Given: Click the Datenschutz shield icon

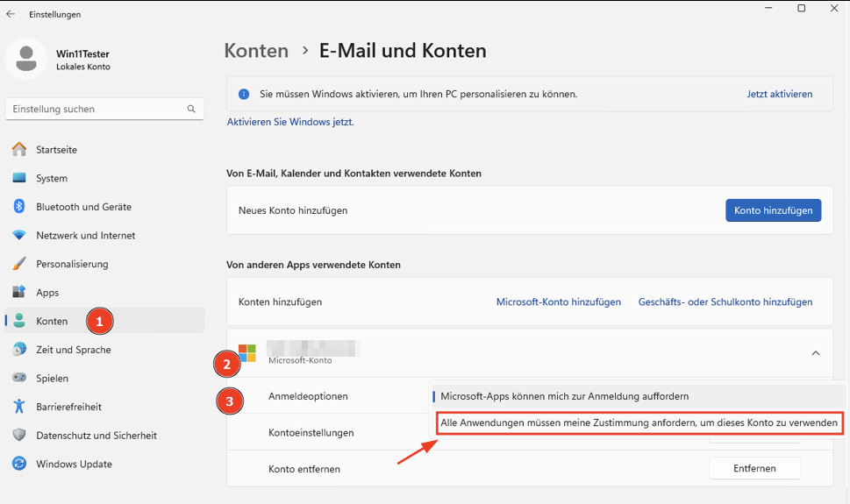Looking at the screenshot, I should coord(19,435).
